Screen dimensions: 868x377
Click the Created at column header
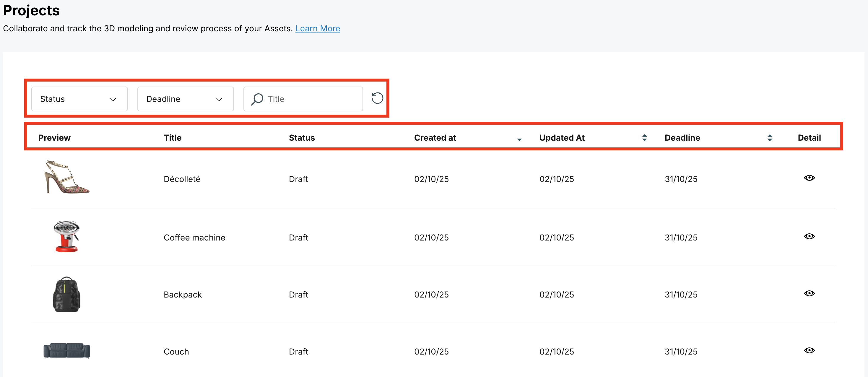click(435, 138)
